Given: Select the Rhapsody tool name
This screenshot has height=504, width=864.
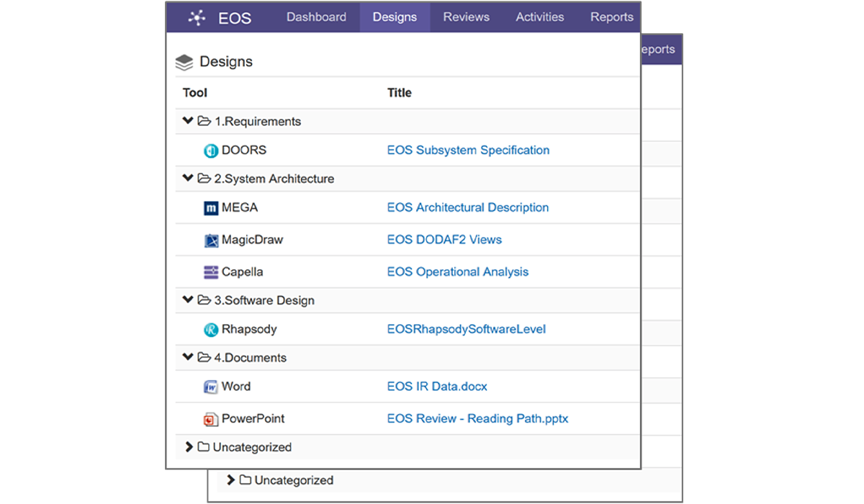Looking at the screenshot, I should (249, 329).
